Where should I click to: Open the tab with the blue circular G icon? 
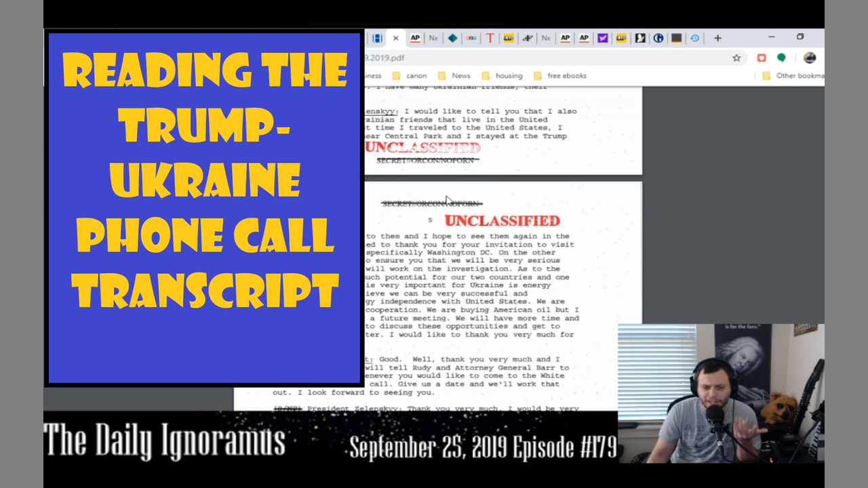click(x=658, y=38)
